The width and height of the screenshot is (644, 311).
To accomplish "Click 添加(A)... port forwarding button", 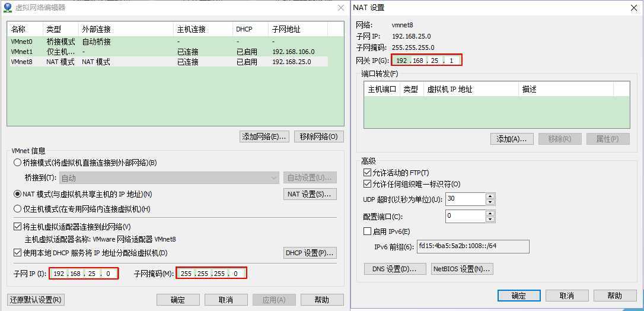I will click(x=511, y=139).
